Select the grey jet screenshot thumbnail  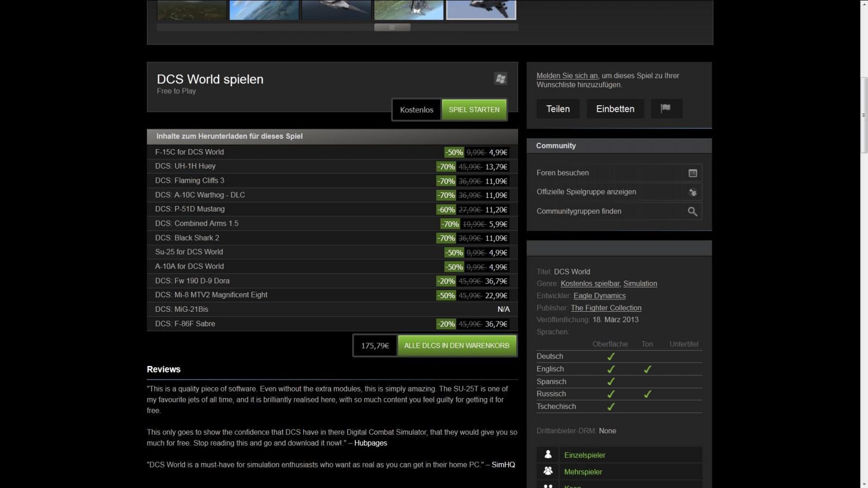(336, 10)
